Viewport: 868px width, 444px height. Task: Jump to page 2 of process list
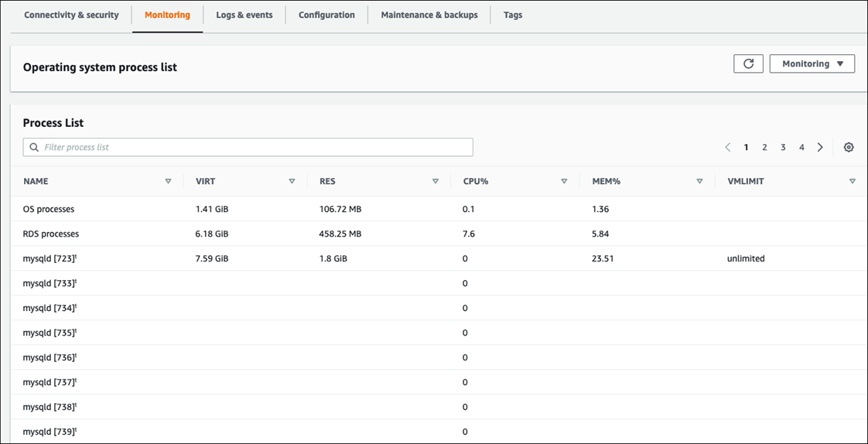coord(764,148)
